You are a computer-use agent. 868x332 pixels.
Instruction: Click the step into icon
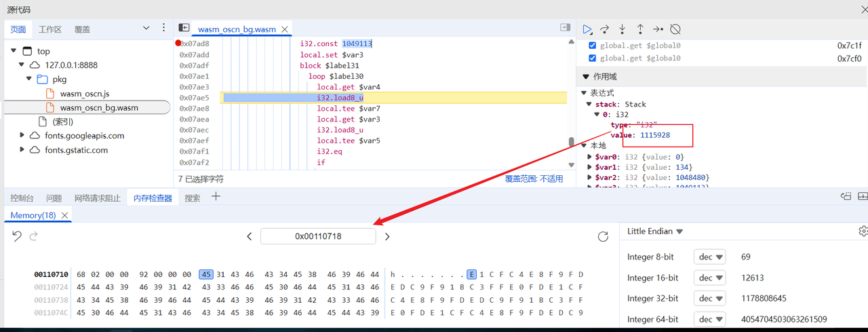pyautogui.click(x=623, y=29)
